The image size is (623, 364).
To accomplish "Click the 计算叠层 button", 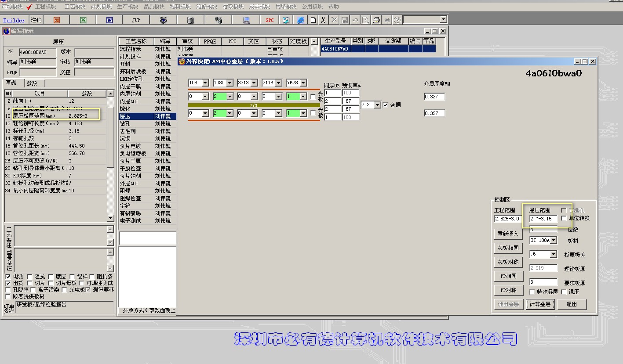I will [540, 304].
